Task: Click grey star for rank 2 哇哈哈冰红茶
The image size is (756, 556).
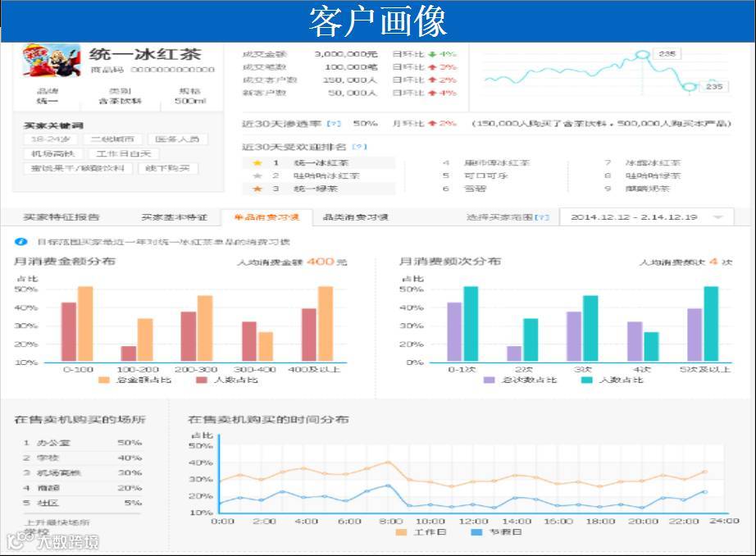Action: [x=257, y=175]
